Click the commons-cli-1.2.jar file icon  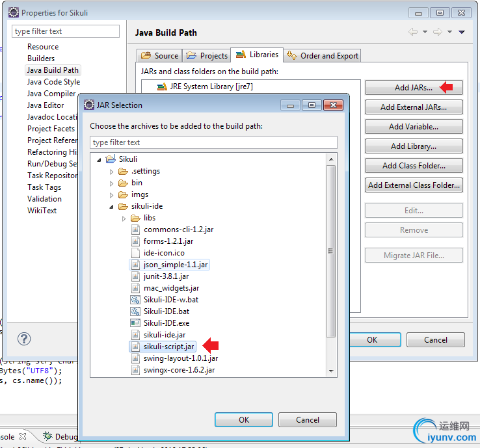pos(135,230)
